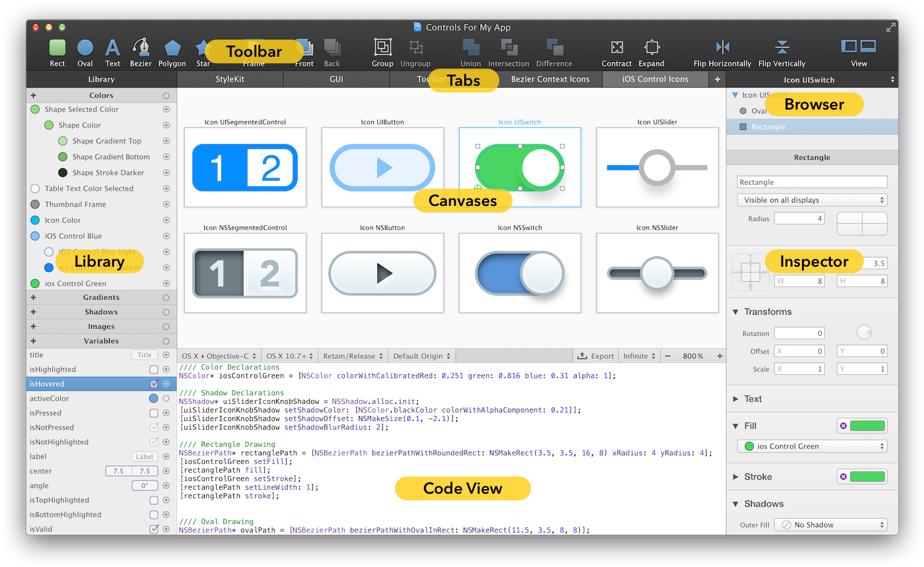
Task: Uncheck the isHovered variable checkbox
Action: (x=154, y=384)
